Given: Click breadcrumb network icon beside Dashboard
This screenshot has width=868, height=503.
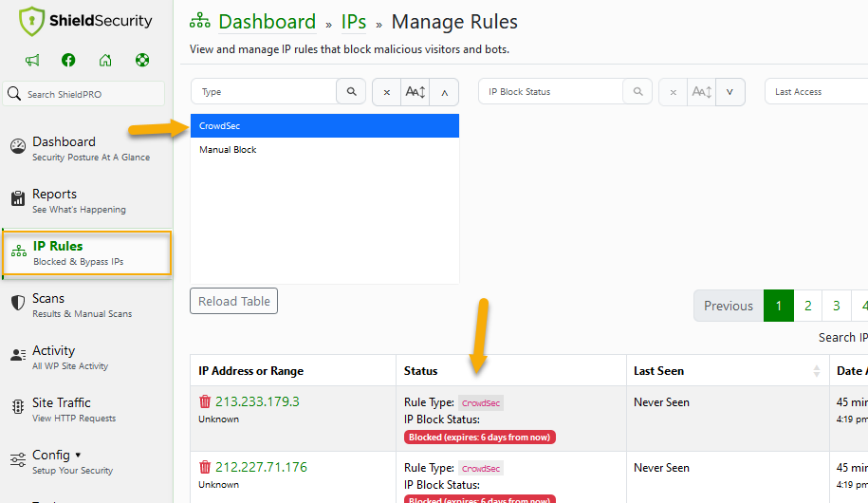Looking at the screenshot, I should tap(200, 22).
